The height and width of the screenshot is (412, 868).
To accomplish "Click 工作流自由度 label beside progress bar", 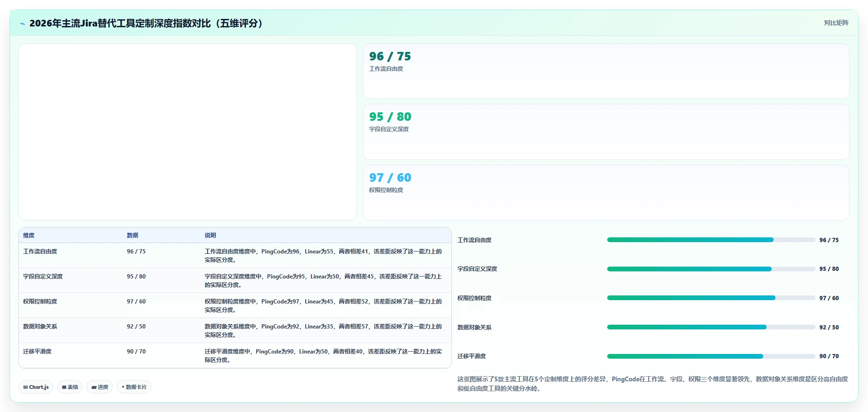I will tap(475, 240).
